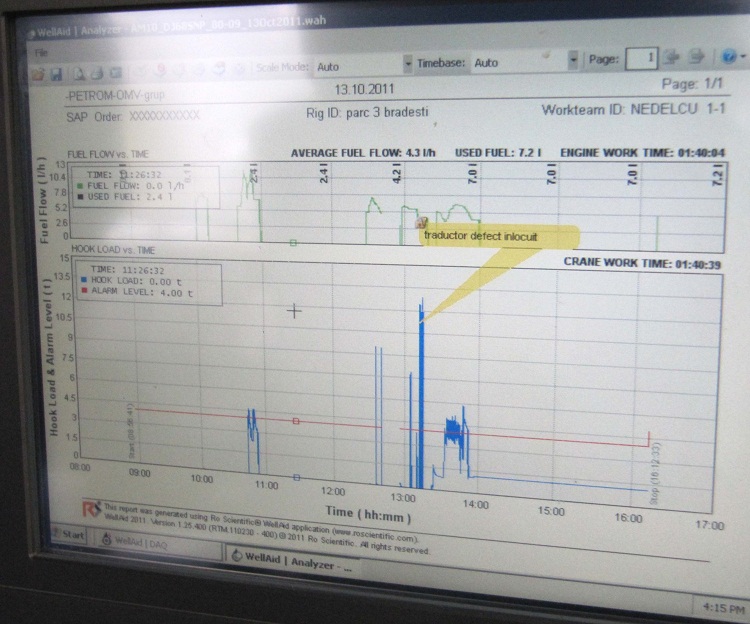Click the annotation note icon on fuel chart

(421, 223)
